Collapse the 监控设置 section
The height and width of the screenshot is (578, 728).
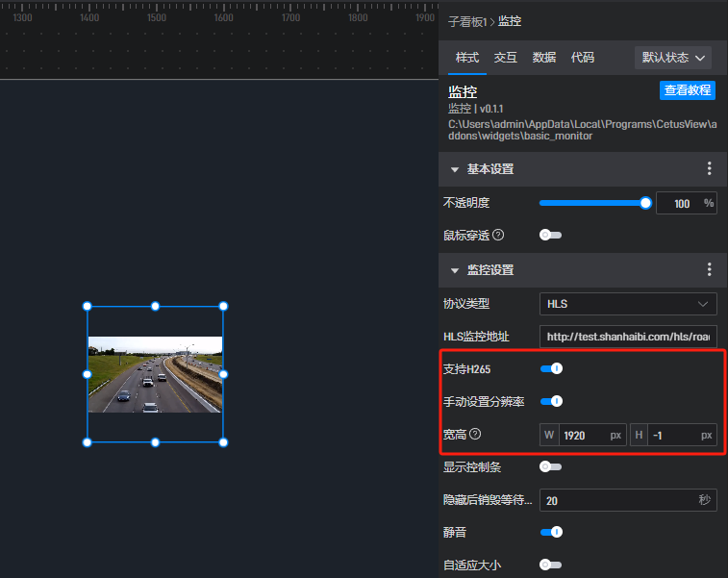pos(455,270)
